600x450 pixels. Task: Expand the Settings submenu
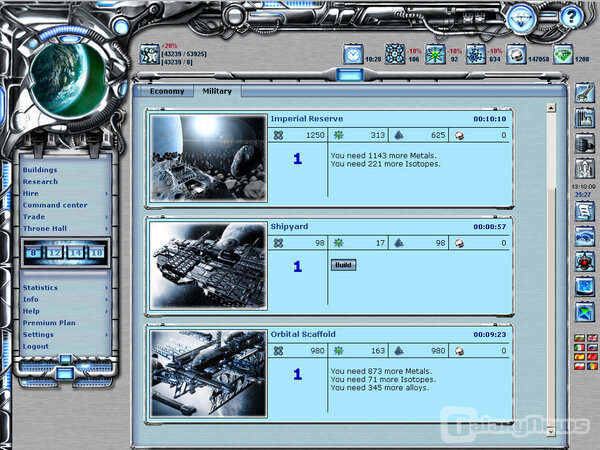pos(107,335)
